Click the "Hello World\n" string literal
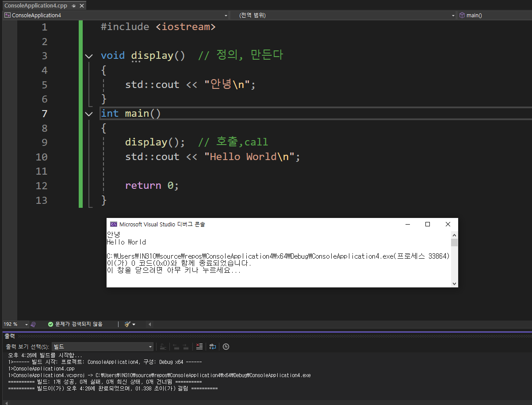The width and height of the screenshot is (532, 405). [x=249, y=157]
